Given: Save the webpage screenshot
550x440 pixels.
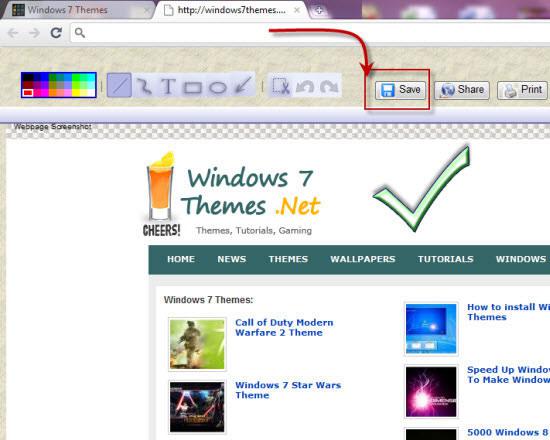Looking at the screenshot, I should pos(400,90).
